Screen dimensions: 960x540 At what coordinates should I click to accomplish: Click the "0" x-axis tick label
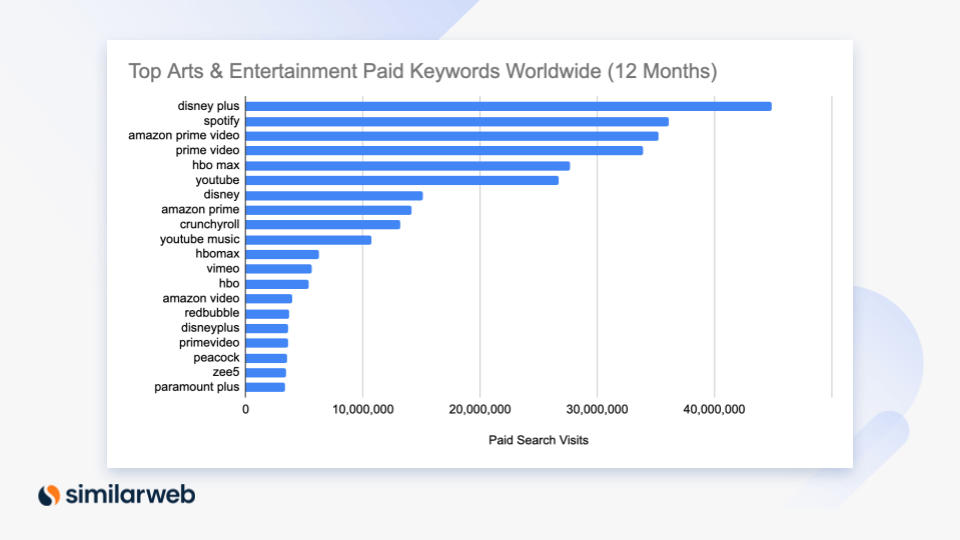(x=246, y=410)
